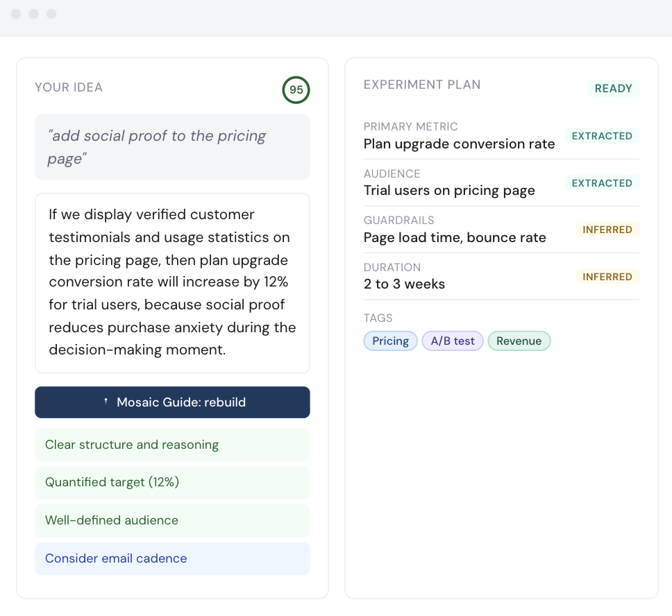Click the EXTRACTED badge beside Audience

point(602,183)
